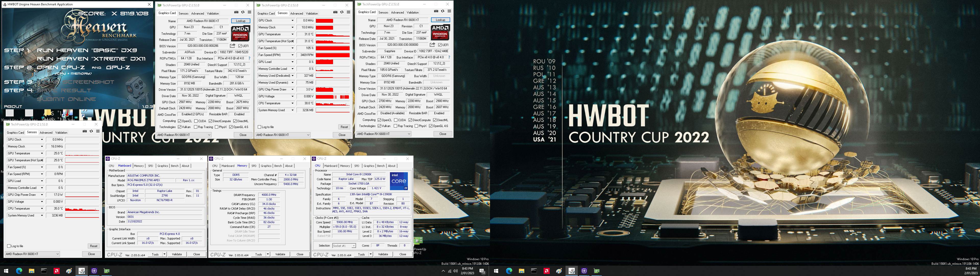This screenshot has width=980, height=276.
Task: Toggle UEFI checkbox in ASRock GPU-Z window
Action: [x=240, y=46]
